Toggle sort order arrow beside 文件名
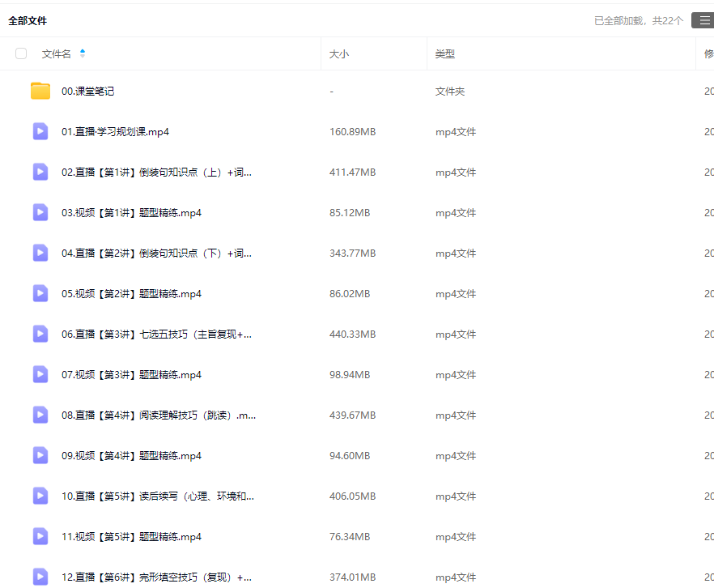 coord(82,53)
